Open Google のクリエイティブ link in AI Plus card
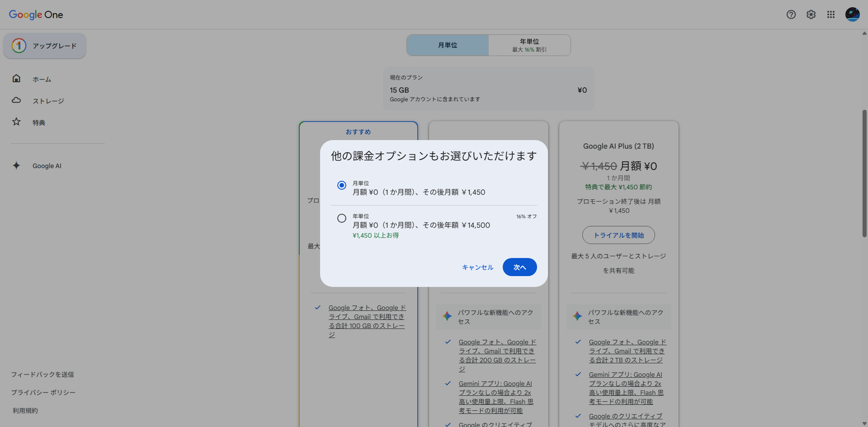 pyautogui.click(x=627, y=420)
